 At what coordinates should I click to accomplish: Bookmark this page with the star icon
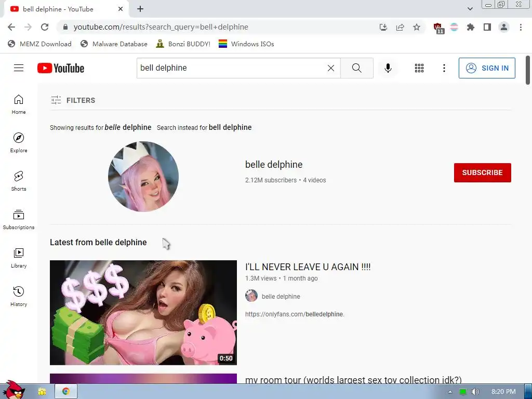pyautogui.click(x=417, y=27)
